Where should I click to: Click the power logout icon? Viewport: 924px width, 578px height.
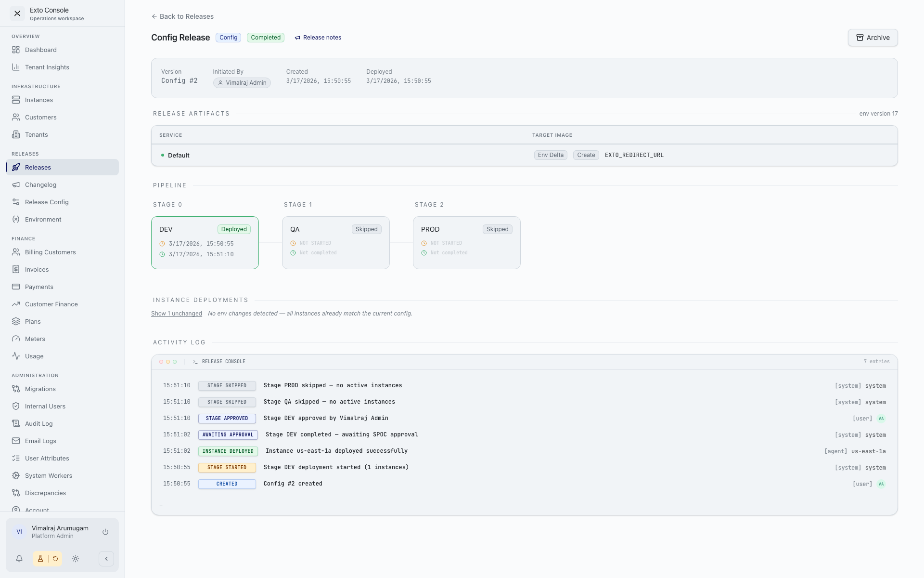point(105,532)
